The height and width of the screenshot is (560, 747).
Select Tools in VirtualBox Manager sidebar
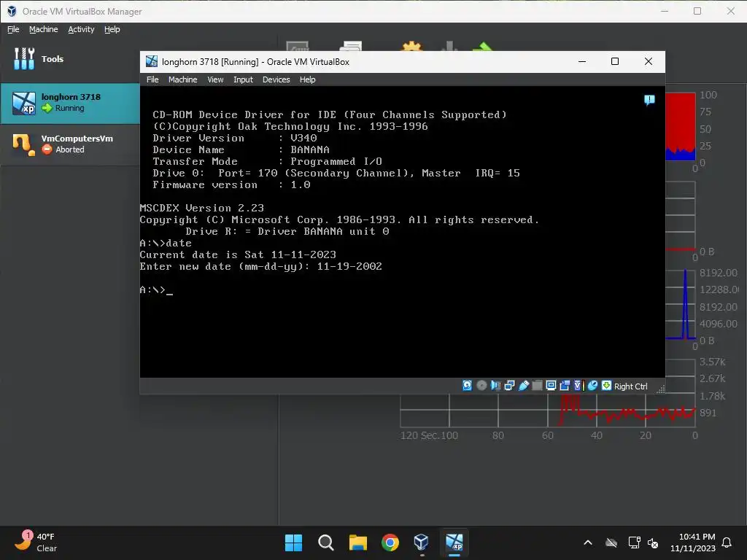70,59
